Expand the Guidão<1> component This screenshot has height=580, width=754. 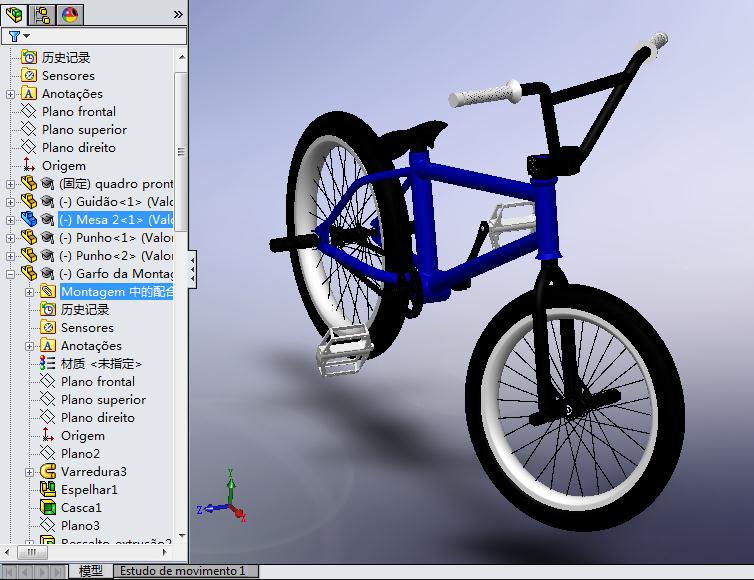click(10, 202)
